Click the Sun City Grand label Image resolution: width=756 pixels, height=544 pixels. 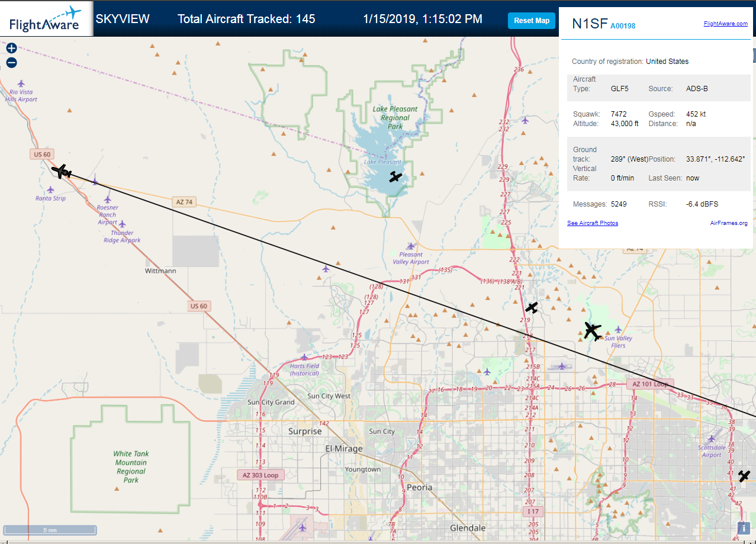pyautogui.click(x=271, y=403)
